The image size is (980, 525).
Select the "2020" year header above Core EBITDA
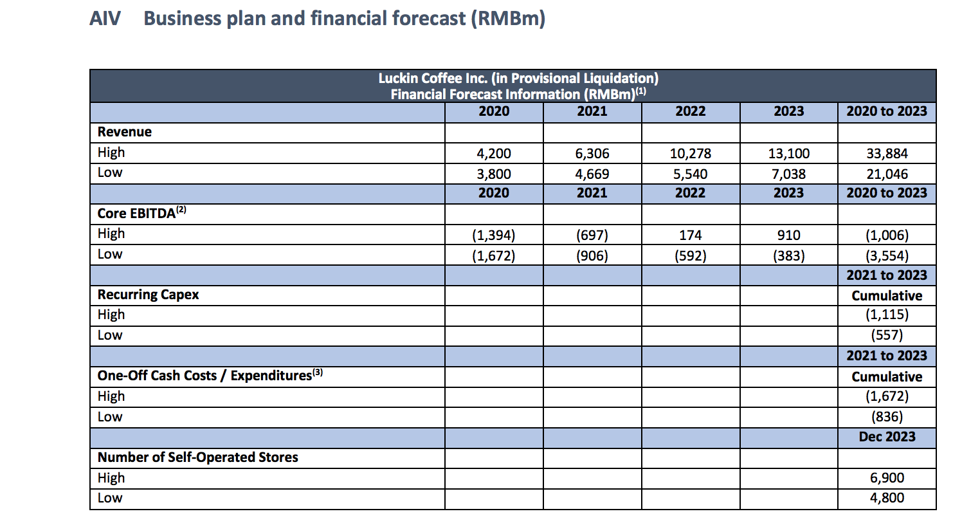(x=494, y=193)
